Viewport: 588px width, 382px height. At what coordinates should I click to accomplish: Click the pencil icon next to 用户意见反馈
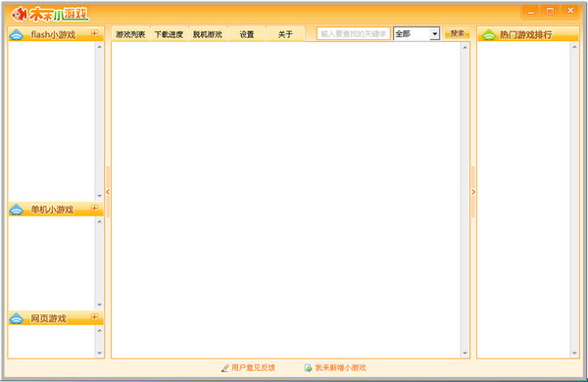click(224, 368)
